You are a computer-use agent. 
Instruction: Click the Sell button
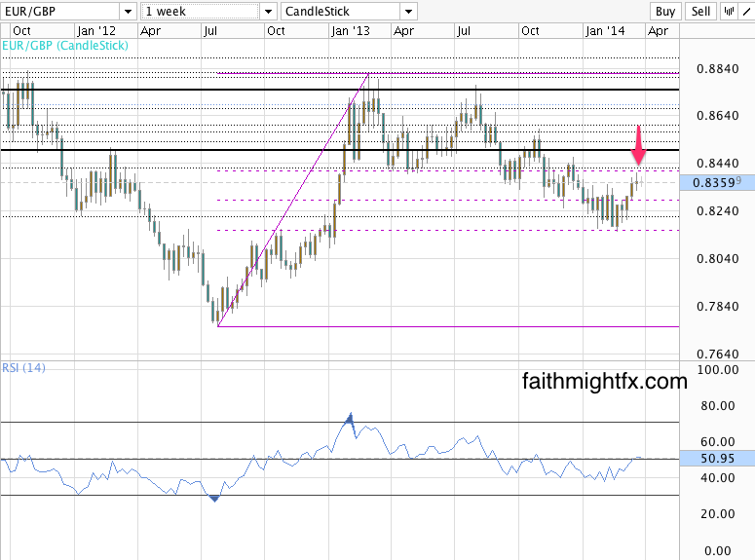tap(700, 11)
